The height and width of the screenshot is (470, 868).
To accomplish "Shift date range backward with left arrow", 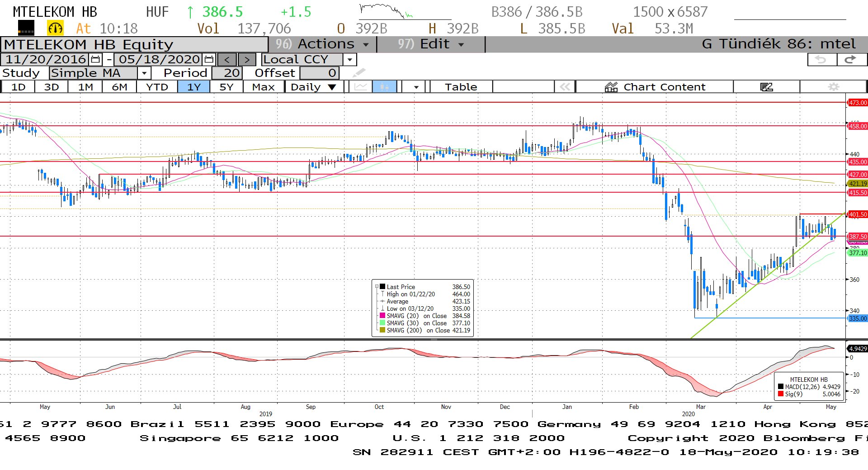I will point(227,59).
